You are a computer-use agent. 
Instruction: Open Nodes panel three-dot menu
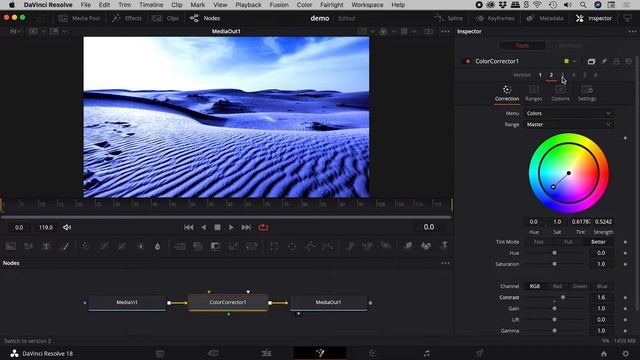pyautogui.click(x=445, y=263)
